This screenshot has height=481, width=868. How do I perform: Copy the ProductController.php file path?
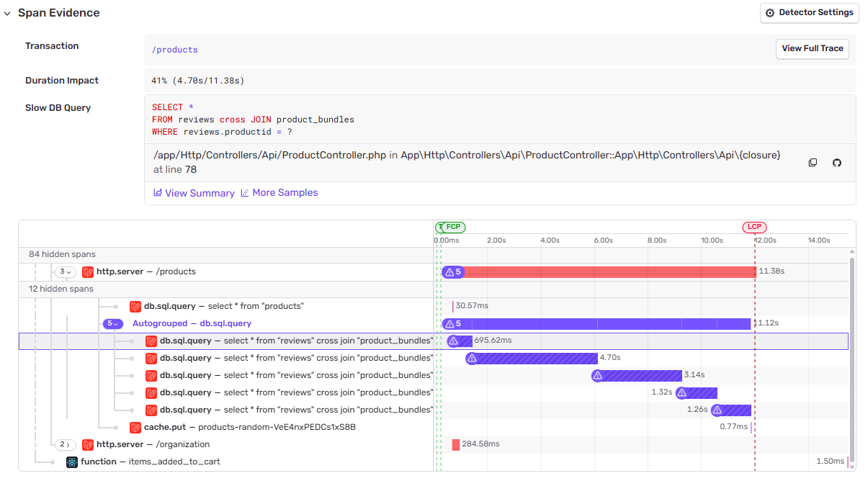coord(813,163)
